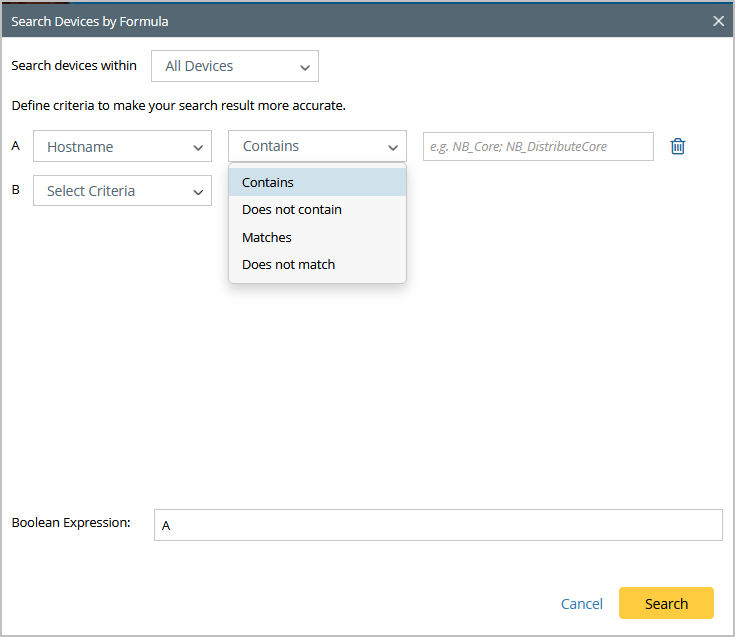Delete criteria row A using trash icon
The height and width of the screenshot is (637, 735).
click(x=677, y=146)
